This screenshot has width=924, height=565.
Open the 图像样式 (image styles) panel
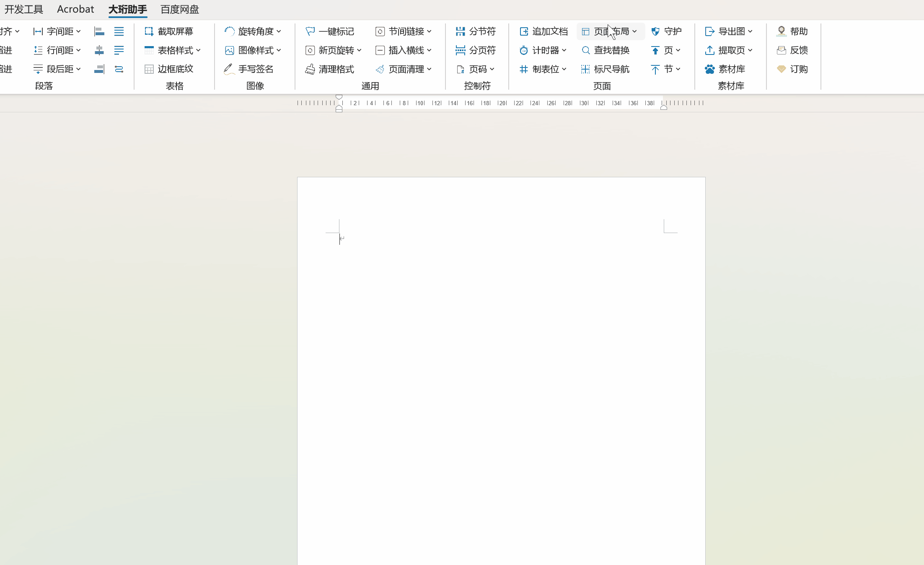click(254, 49)
